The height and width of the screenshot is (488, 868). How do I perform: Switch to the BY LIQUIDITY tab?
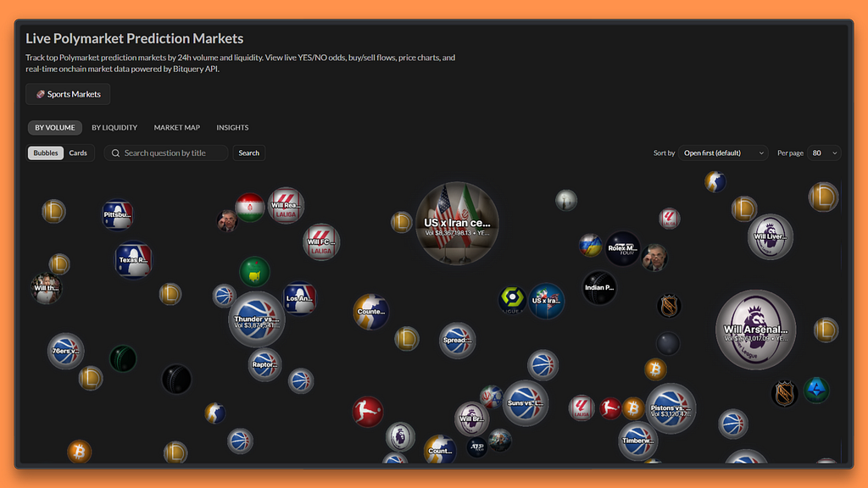click(114, 127)
